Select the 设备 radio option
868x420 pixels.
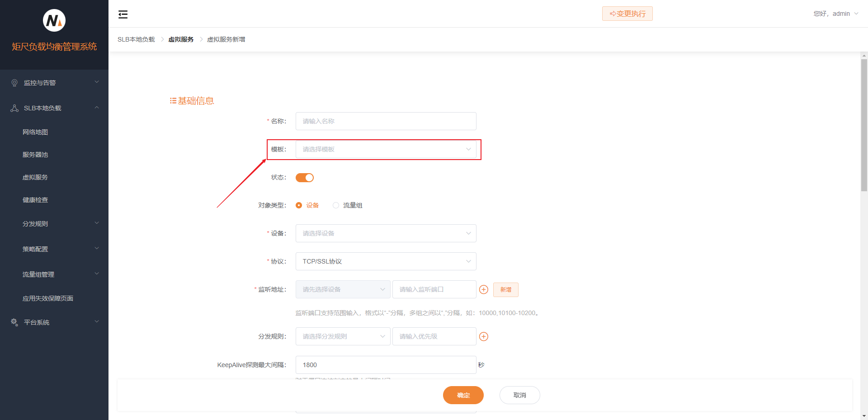pos(299,205)
